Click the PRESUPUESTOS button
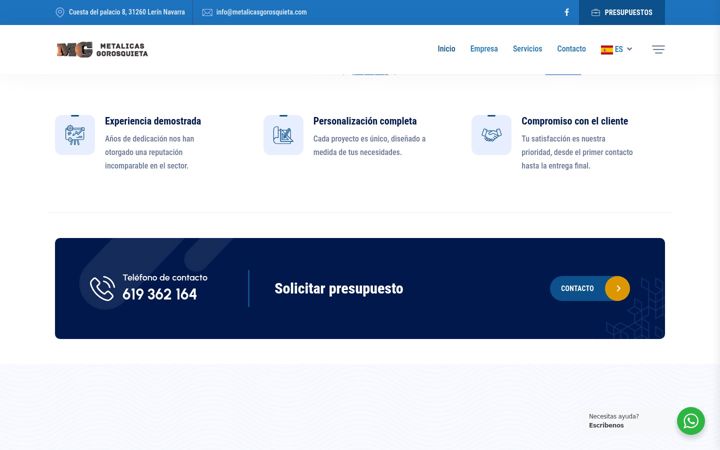The width and height of the screenshot is (720, 450). [x=622, y=12]
